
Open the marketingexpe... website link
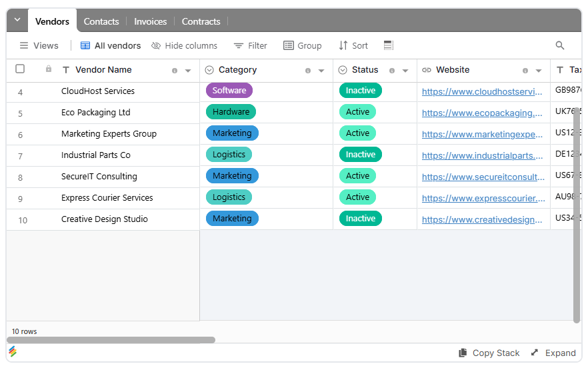[482, 134]
